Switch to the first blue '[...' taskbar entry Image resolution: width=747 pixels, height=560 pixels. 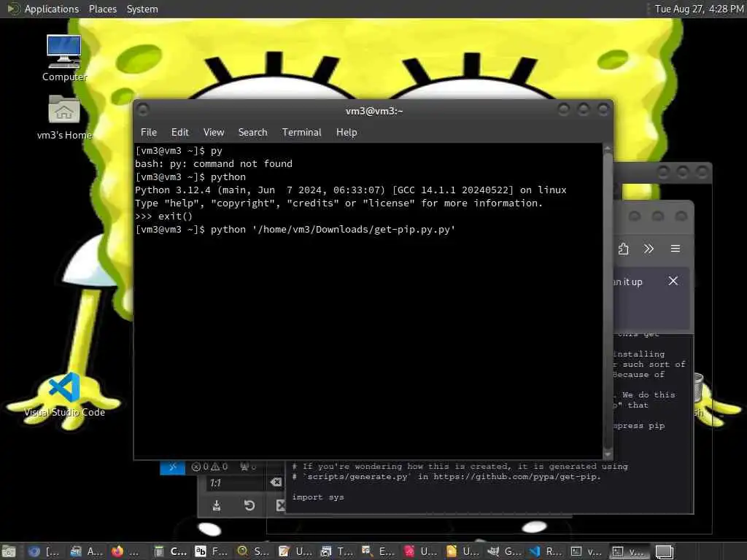coord(43,551)
